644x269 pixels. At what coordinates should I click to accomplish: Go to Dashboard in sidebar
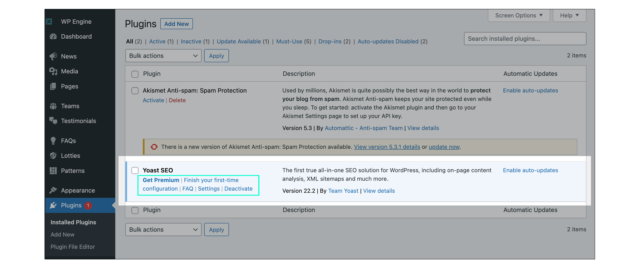click(x=76, y=37)
